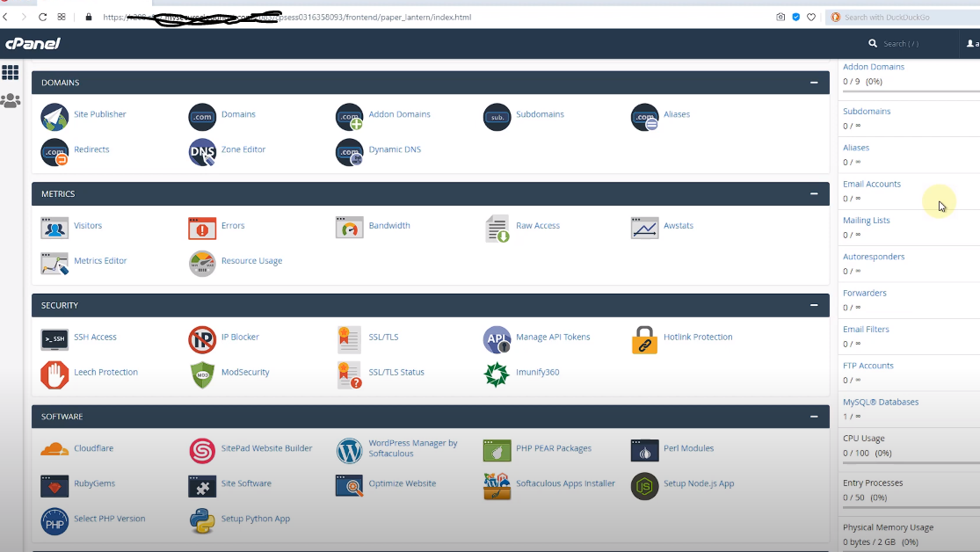The image size is (980, 552).
Task: Open the User Manager sidebar icon
Action: click(10, 101)
